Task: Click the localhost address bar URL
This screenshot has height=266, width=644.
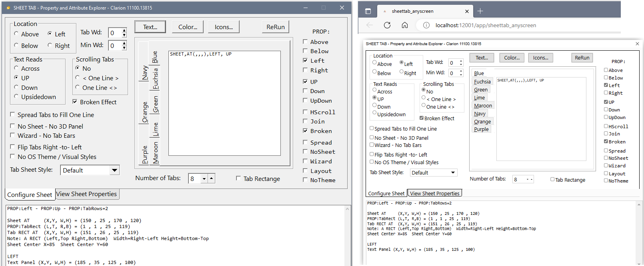Action: pyautogui.click(x=486, y=25)
